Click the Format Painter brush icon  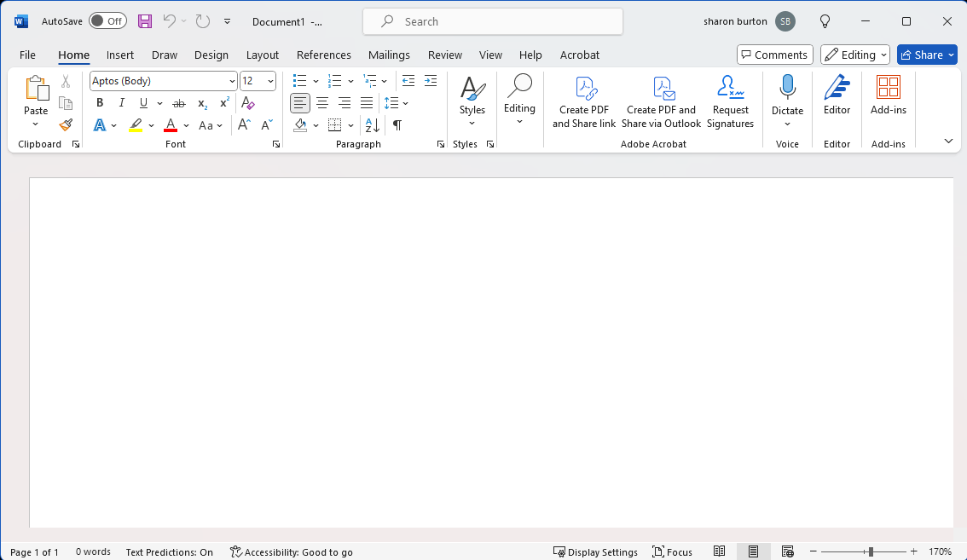click(66, 125)
